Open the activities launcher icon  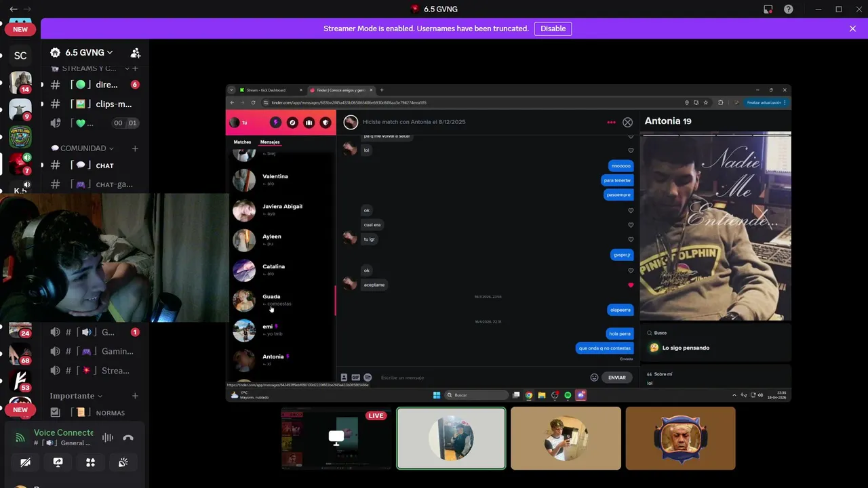click(x=90, y=462)
